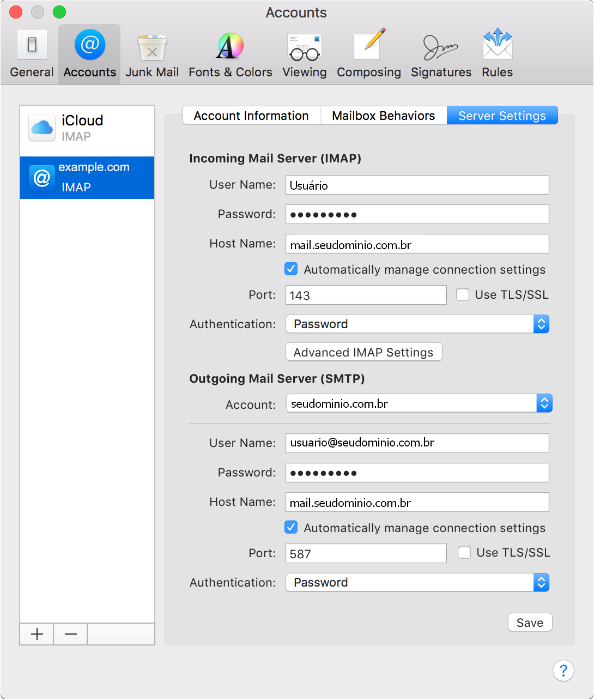
Task: Click the Incoming Mail Server (IMAP) heading
Action: click(275, 158)
